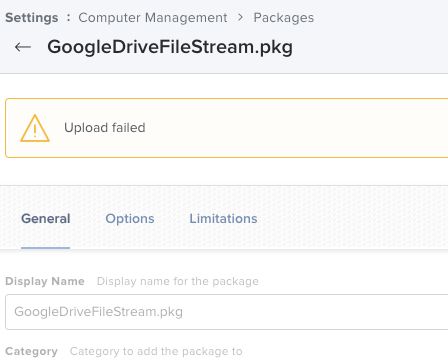The width and height of the screenshot is (448, 363).
Task: Click 'Category to add the package to' hint
Action: tap(156, 351)
